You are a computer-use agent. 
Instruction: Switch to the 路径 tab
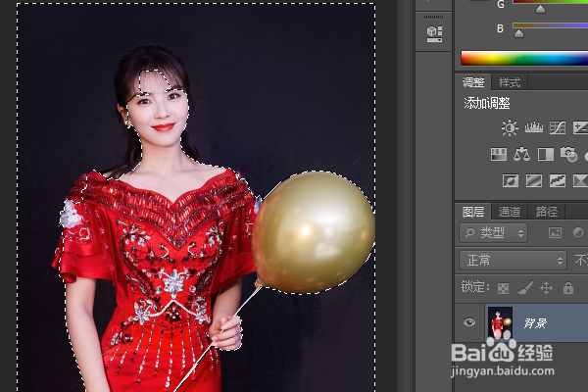coord(547,212)
